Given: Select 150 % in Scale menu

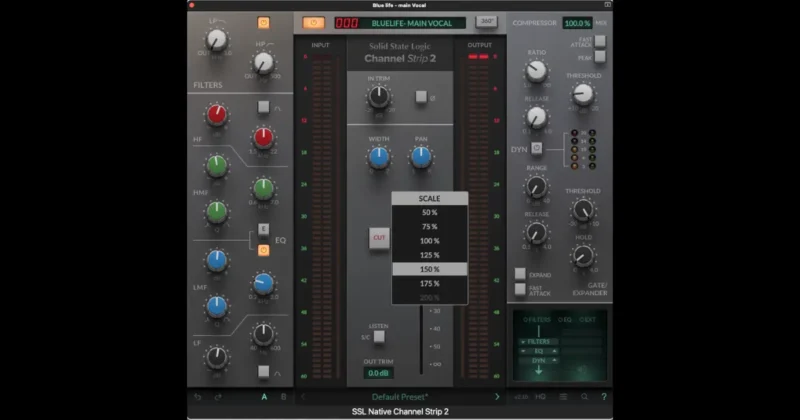Looking at the screenshot, I should (430, 269).
